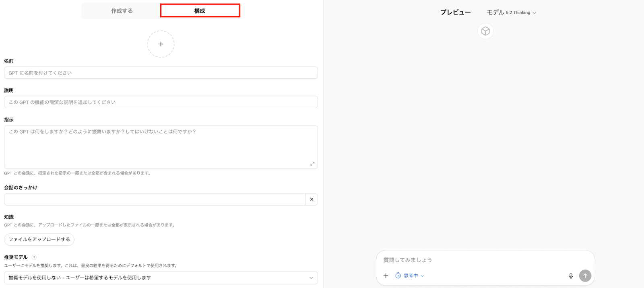Click the 名前 name input field

(x=161, y=73)
